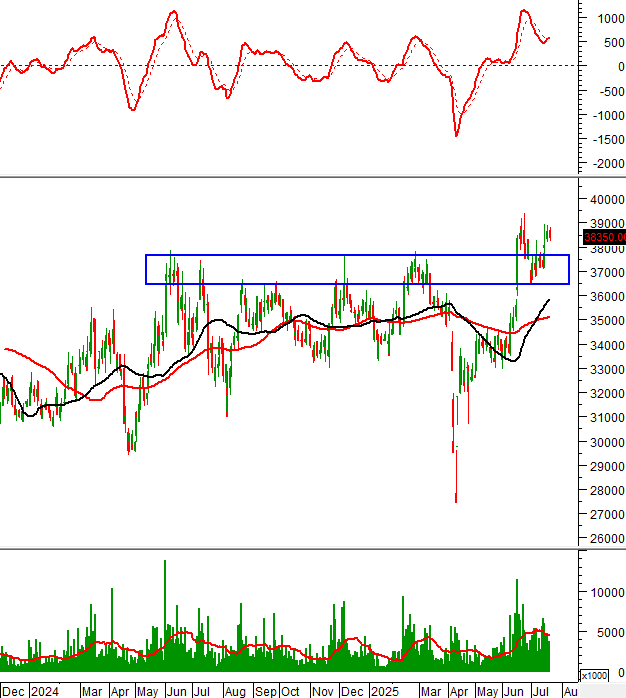Select the 37000 price axis label
This screenshot has width=626, height=698.
(x=607, y=272)
